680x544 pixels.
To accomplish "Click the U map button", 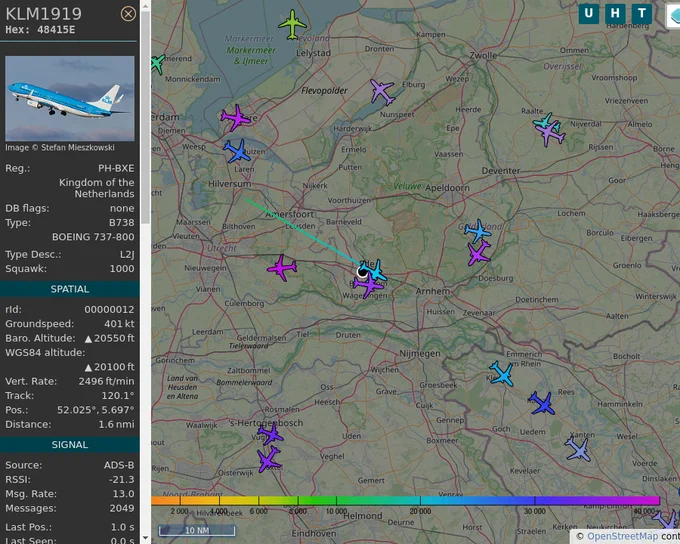I will 588,13.
